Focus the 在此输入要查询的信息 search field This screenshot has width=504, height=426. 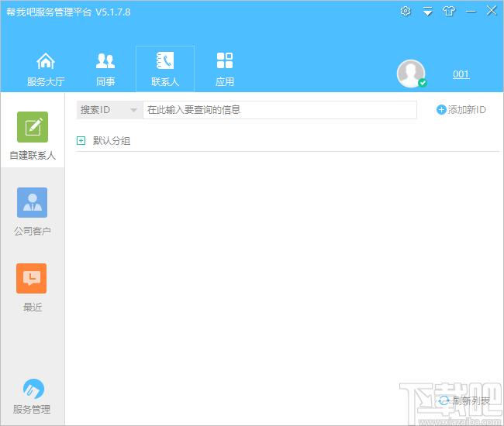point(280,110)
